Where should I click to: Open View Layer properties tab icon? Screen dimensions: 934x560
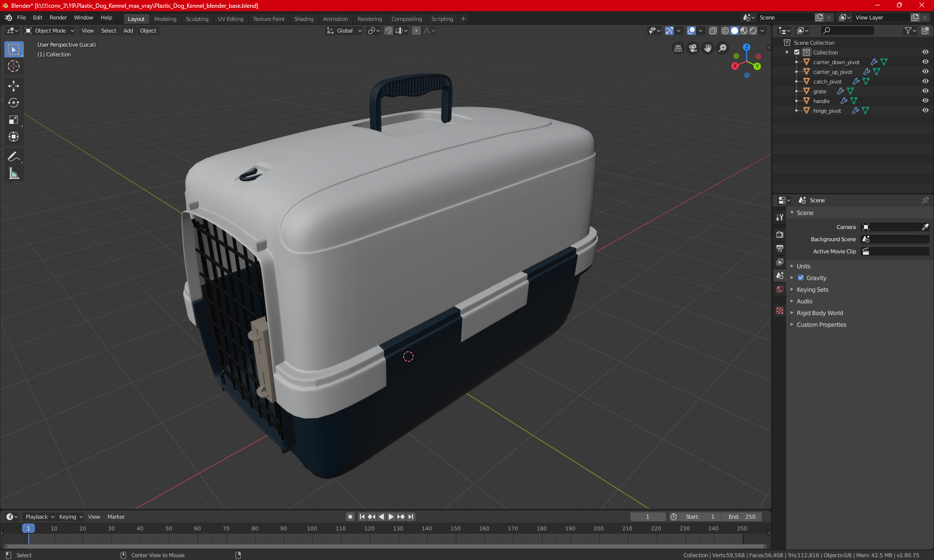tap(780, 262)
